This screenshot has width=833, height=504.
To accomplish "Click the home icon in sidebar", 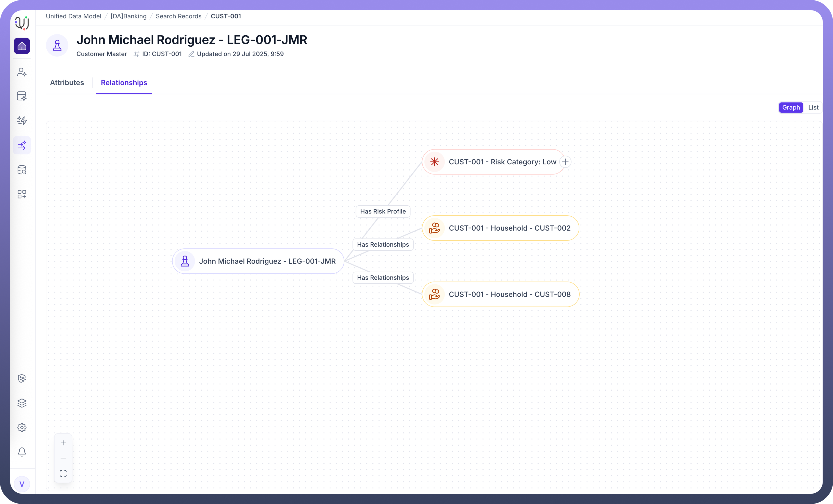I will 22,46.
